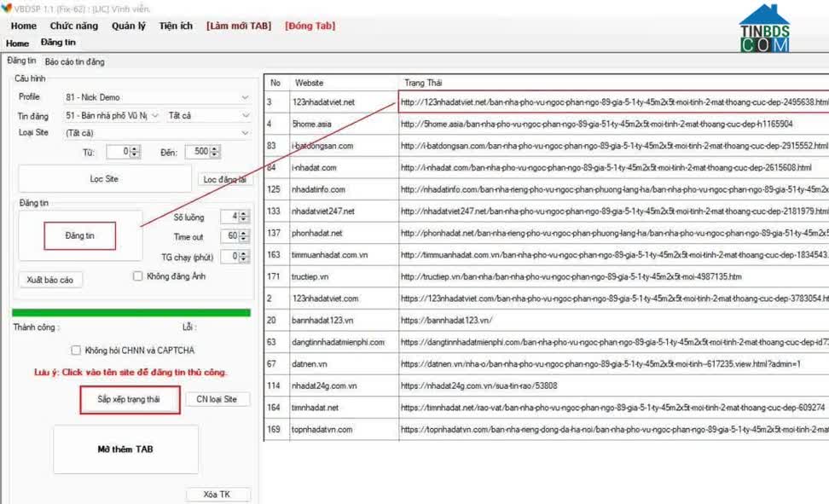The width and height of the screenshot is (829, 504).
Task: Open the Tất cả dropdown beside Tin đăng
Action: click(x=208, y=115)
